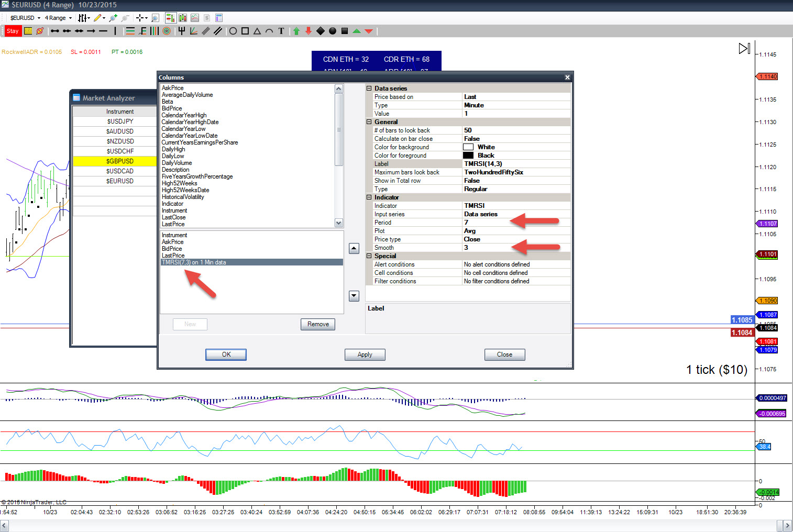The height and width of the screenshot is (532, 793).
Task: Pick the vertical line drawing tool
Action: 115,31
